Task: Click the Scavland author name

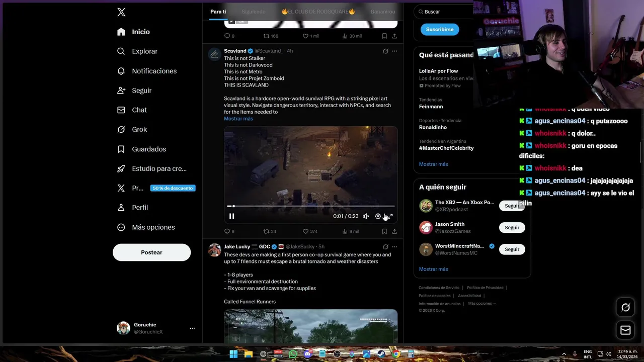Action: (235, 51)
